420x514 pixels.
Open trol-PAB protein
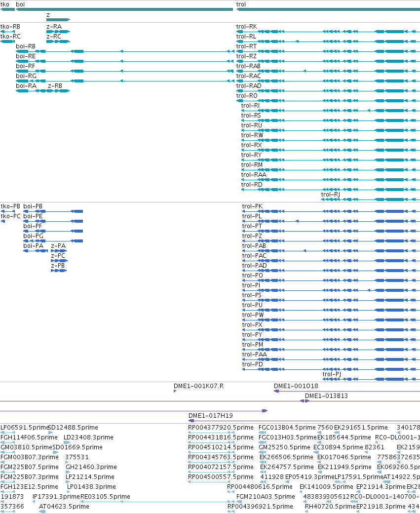coord(254,245)
